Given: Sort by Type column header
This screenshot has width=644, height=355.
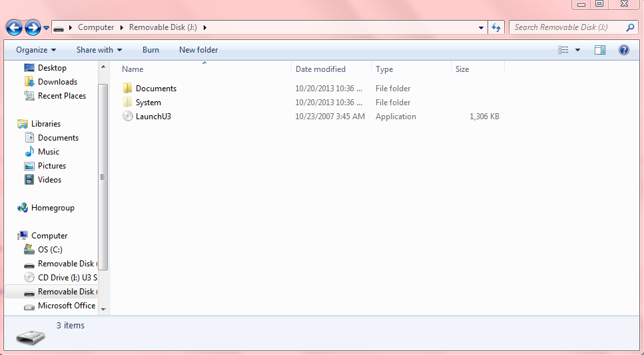Looking at the screenshot, I should (x=411, y=69).
